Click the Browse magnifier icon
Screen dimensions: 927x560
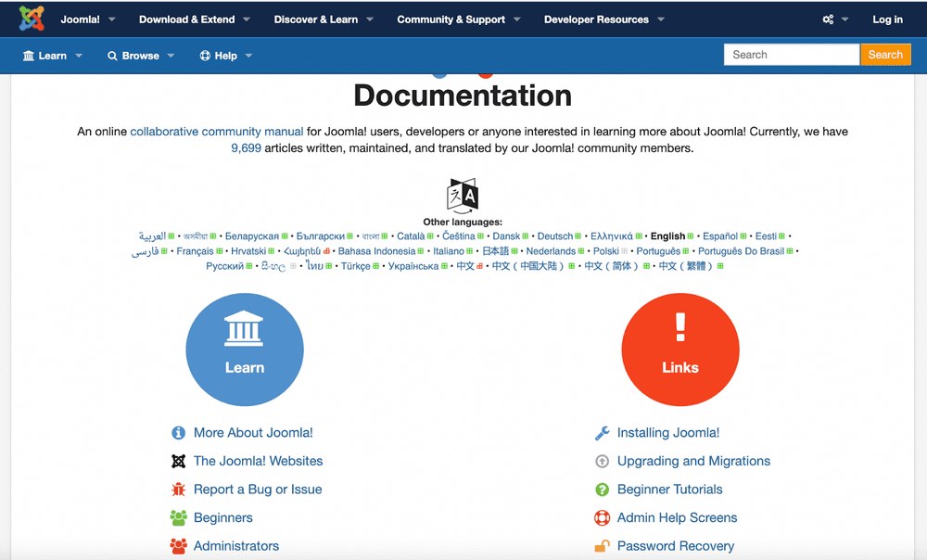[112, 56]
